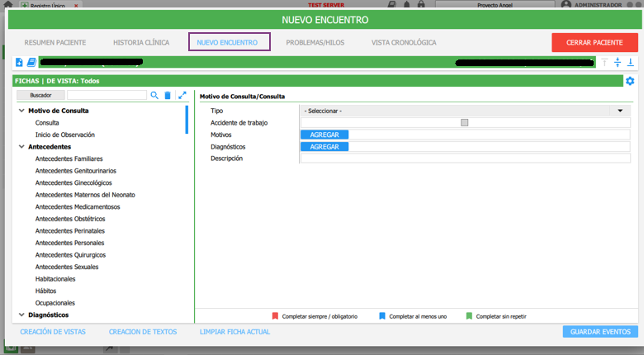Open Antecedentes Perinatales ficha
This screenshot has width=644, height=355.
point(70,231)
